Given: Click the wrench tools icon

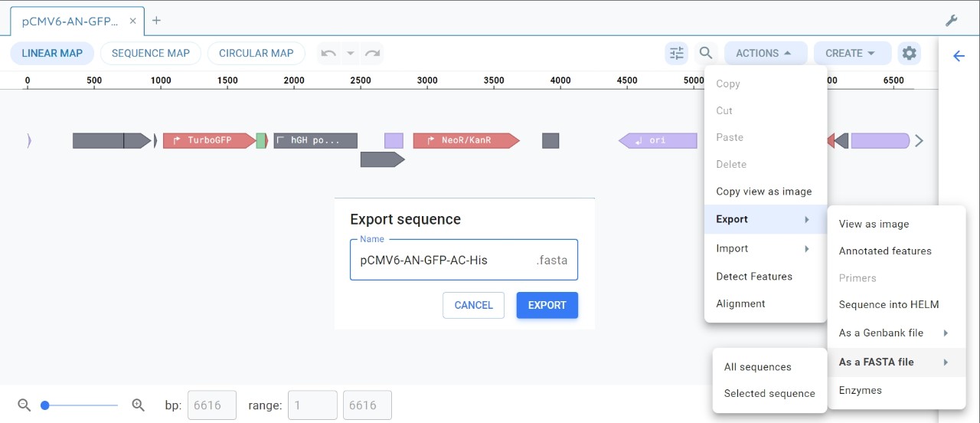Looking at the screenshot, I should click(x=952, y=21).
